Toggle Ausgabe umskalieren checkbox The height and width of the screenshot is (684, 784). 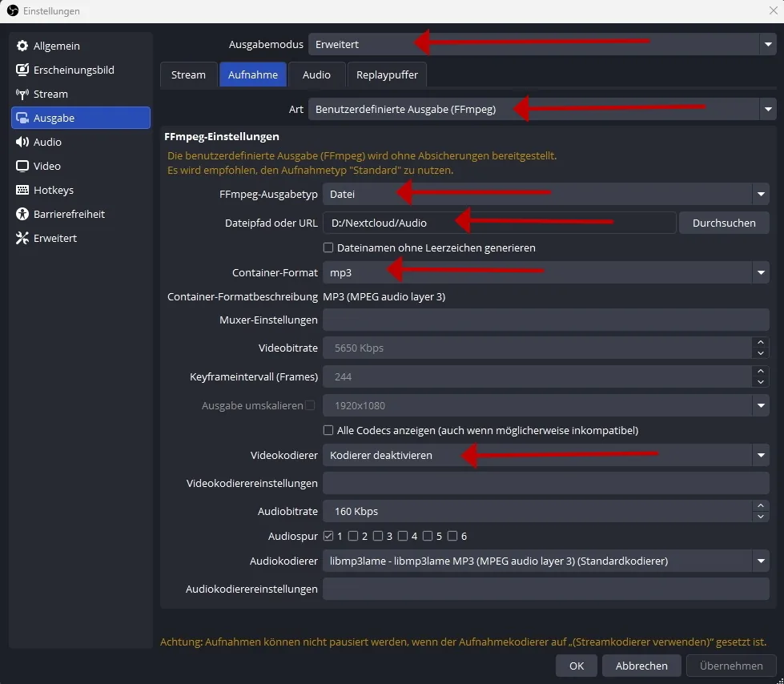[310, 405]
